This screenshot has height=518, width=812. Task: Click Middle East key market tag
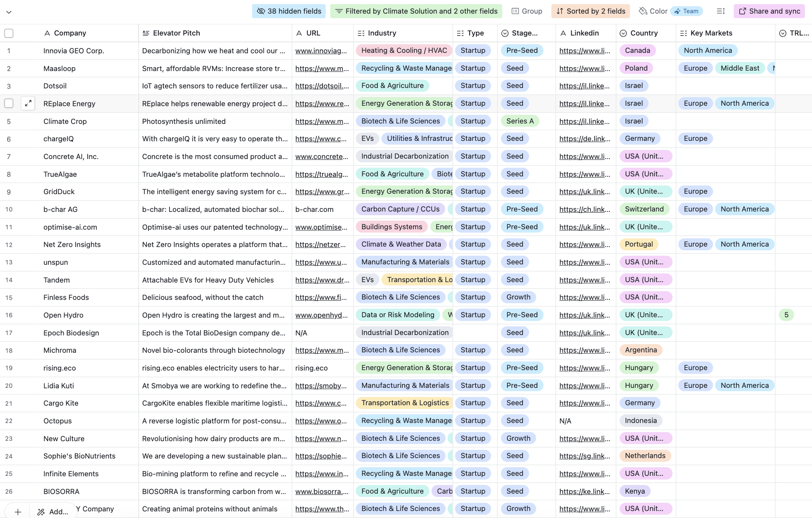(740, 68)
